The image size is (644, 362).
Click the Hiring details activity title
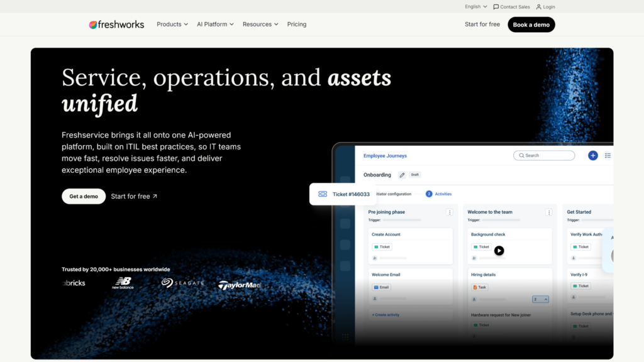tap(483, 275)
